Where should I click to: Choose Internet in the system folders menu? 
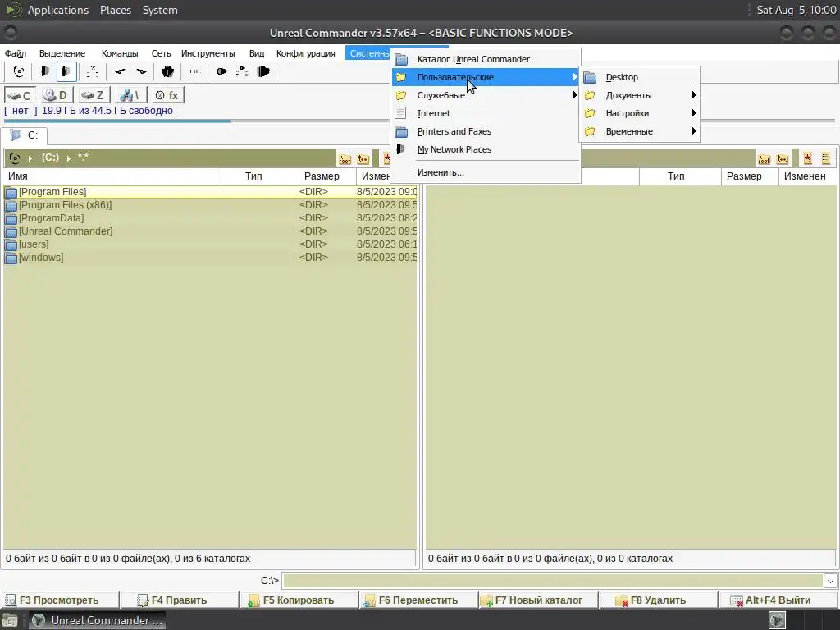point(486,113)
